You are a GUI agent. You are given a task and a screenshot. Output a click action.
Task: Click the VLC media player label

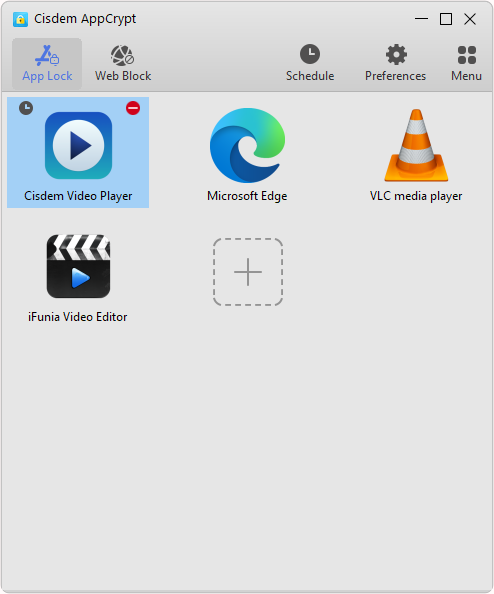[416, 196]
